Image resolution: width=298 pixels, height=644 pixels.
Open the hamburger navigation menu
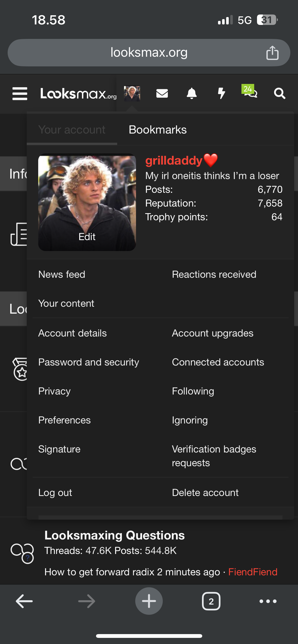20,94
